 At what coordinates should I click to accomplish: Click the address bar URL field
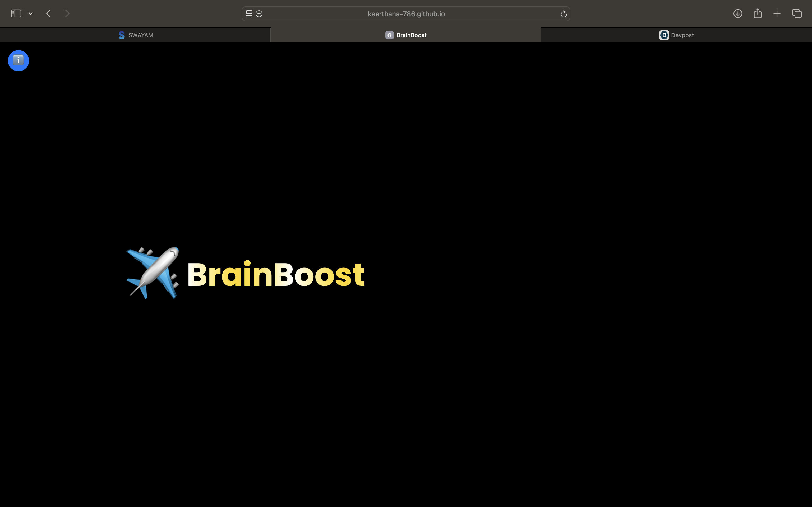point(406,14)
